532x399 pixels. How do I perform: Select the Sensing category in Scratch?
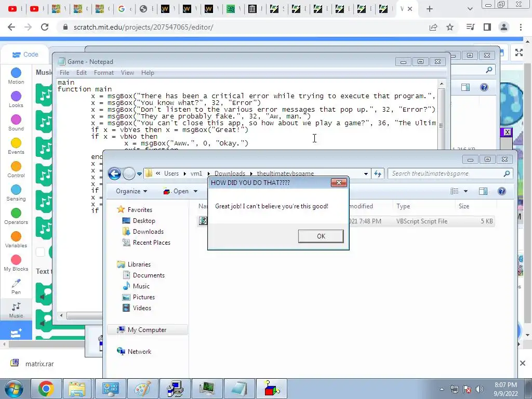pos(16,193)
